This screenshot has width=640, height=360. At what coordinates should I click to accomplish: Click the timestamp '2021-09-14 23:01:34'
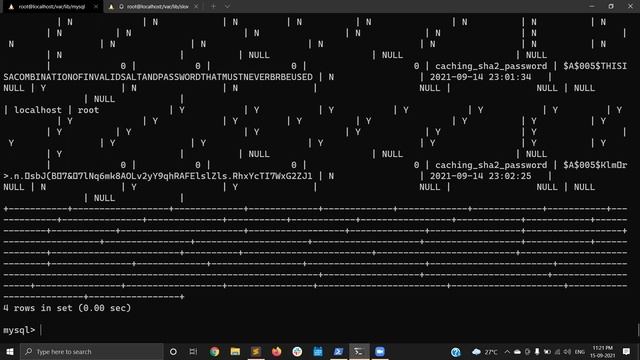coord(480,77)
